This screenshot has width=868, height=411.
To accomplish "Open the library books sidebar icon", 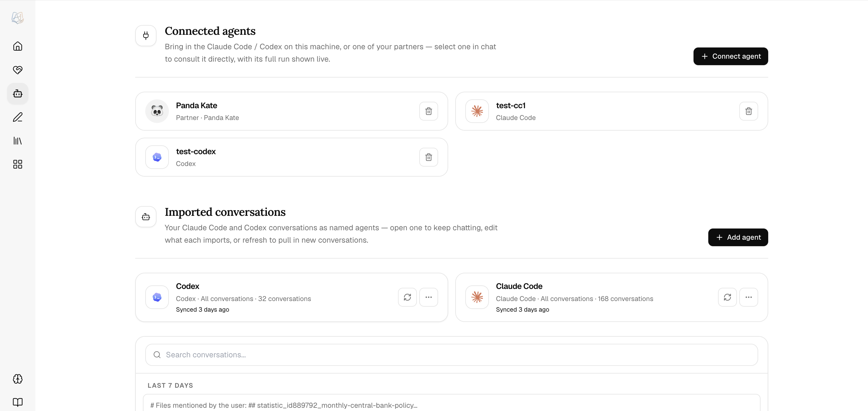I will pyautogui.click(x=17, y=141).
